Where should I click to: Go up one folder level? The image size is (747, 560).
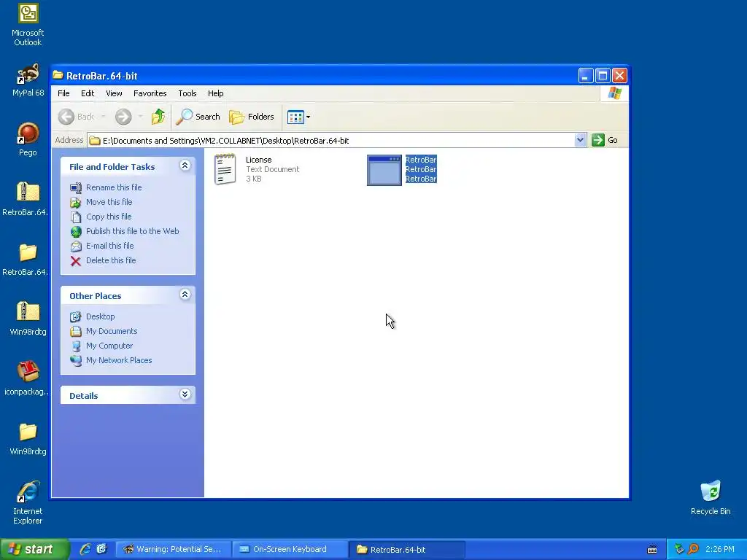click(x=158, y=117)
